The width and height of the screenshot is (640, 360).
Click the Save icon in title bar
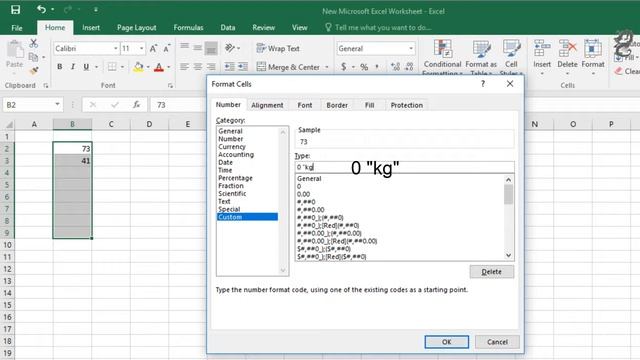click(x=16, y=10)
